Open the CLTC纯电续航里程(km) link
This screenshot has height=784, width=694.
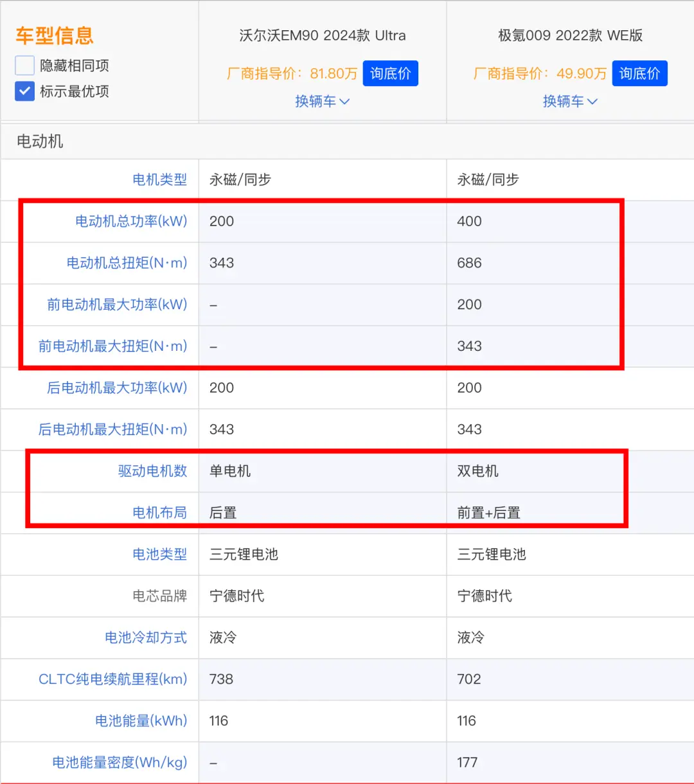point(113,679)
